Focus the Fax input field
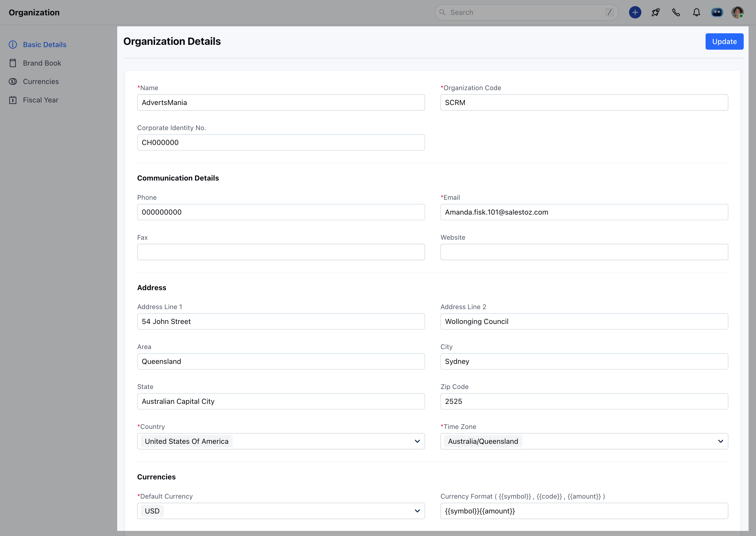The width and height of the screenshot is (756, 536). point(281,252)
